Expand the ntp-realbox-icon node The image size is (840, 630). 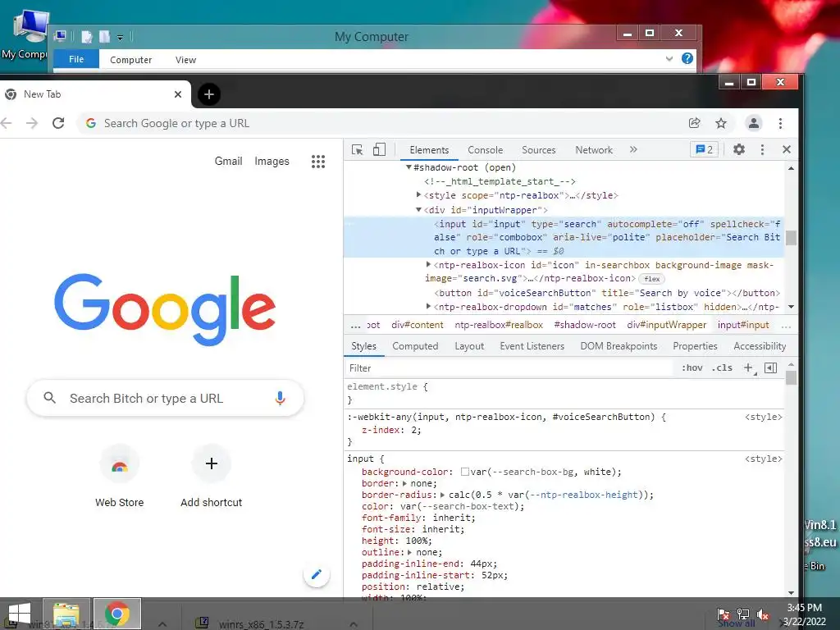[x=428, y=265]
